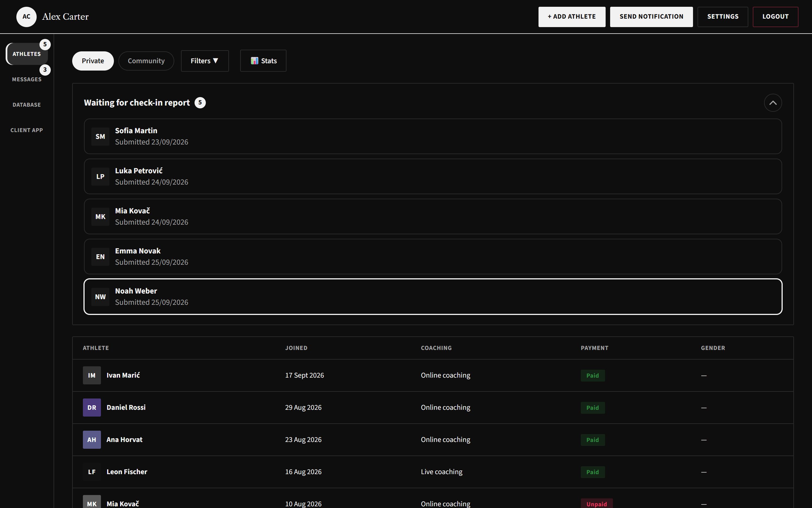
Task: Click the Alex Carter name
Action: point(65,17)
